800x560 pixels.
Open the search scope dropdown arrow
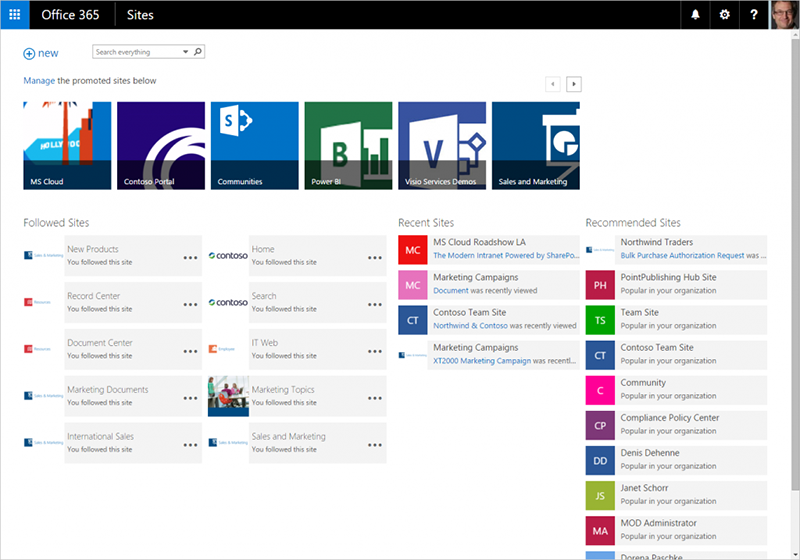(186, 52)
